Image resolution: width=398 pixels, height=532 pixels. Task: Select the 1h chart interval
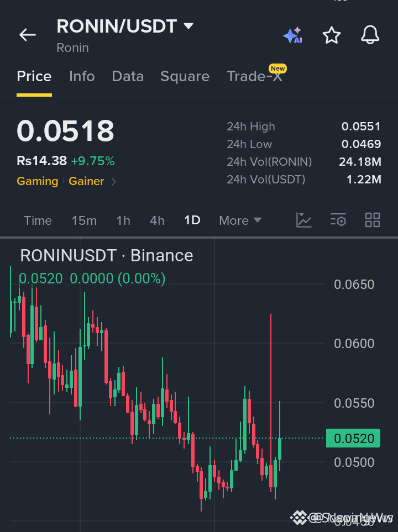pyautogui.click(x=123, y=220)
